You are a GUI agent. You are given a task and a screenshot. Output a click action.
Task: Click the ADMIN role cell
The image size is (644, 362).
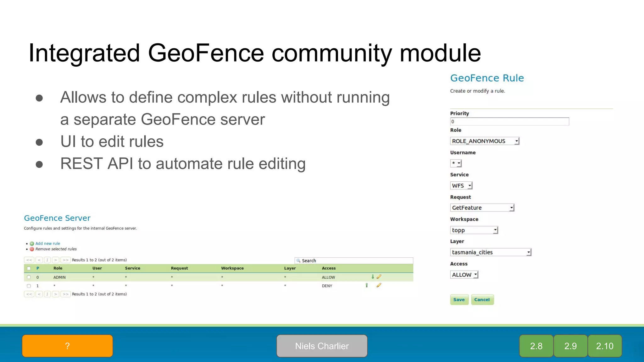59,277
